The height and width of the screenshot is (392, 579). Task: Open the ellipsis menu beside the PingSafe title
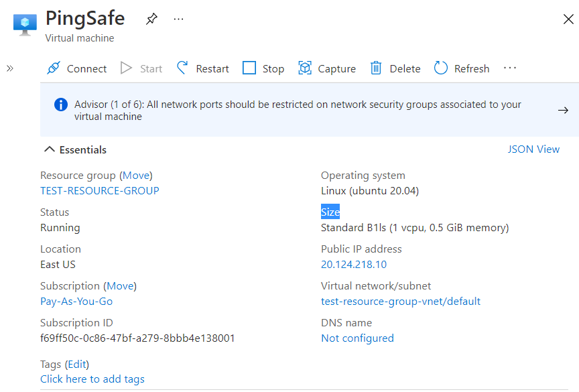(x=178, y=19)
